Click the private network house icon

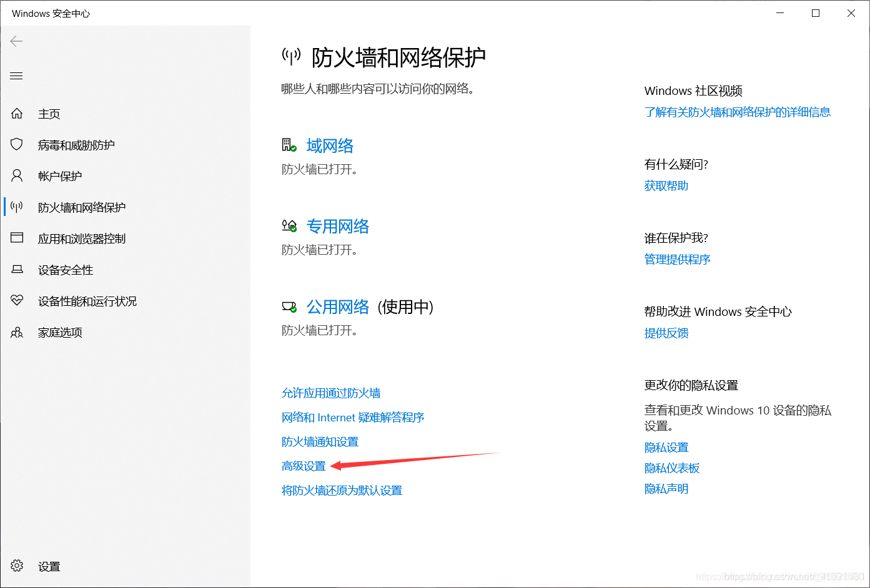click(289, 226)
